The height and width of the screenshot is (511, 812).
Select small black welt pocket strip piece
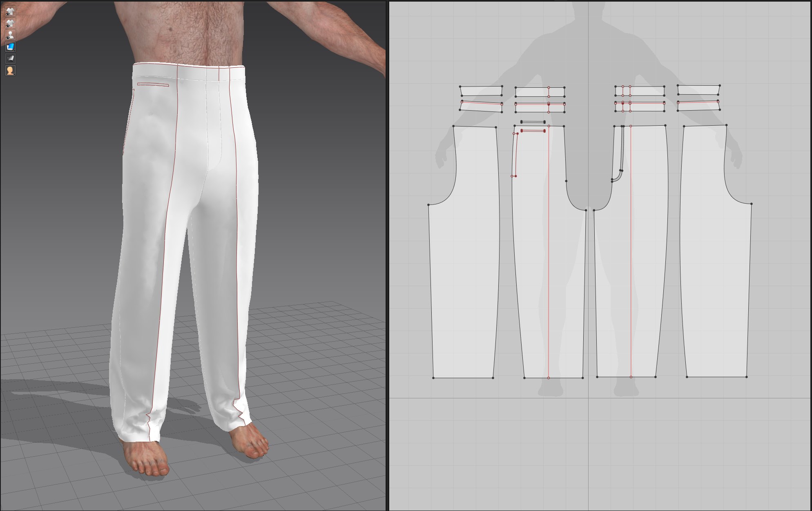tap(533, 122)
